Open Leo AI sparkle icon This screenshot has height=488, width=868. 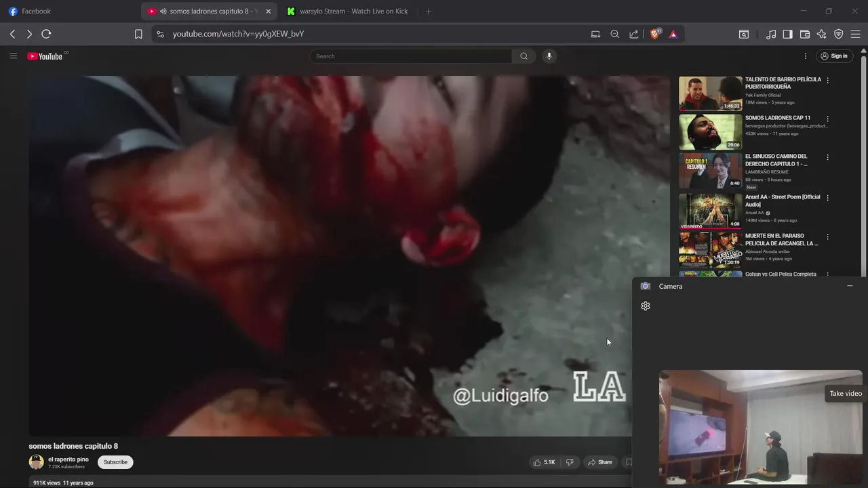point(821,34)
